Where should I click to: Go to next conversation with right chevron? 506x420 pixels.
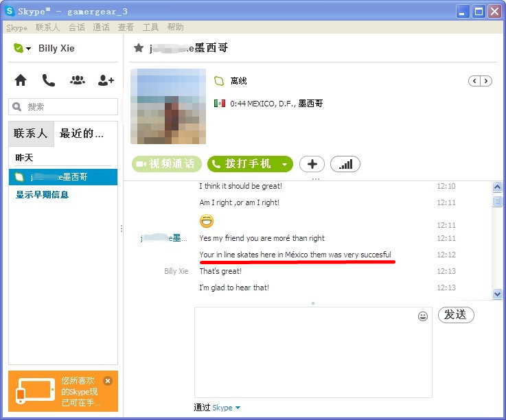(x=486, y=81)
